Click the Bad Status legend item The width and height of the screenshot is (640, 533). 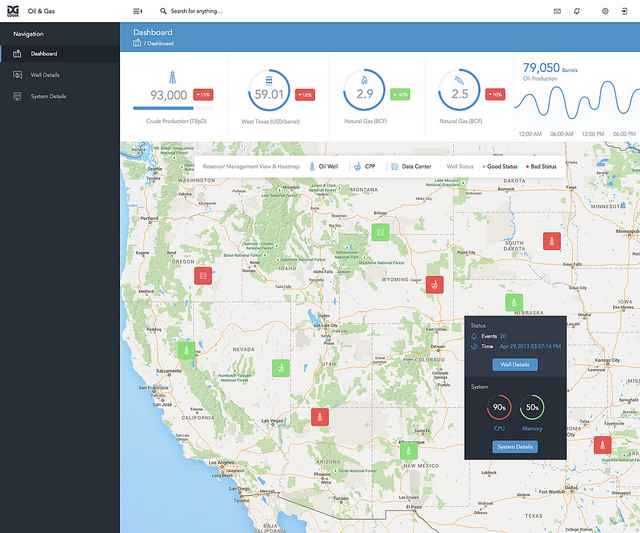point(541,167)
